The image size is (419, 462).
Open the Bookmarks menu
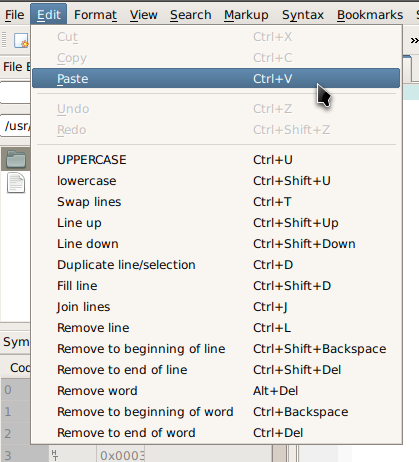click(370, 15)
